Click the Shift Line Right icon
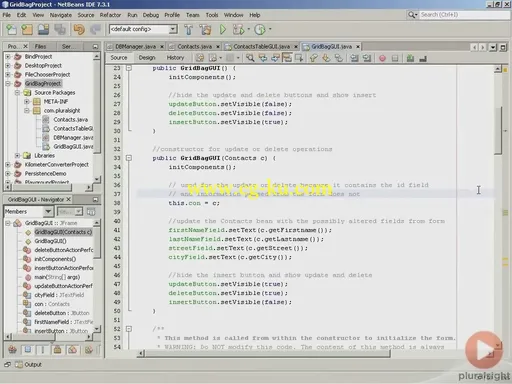The image size is (512, 384). [x=367, y=58]
